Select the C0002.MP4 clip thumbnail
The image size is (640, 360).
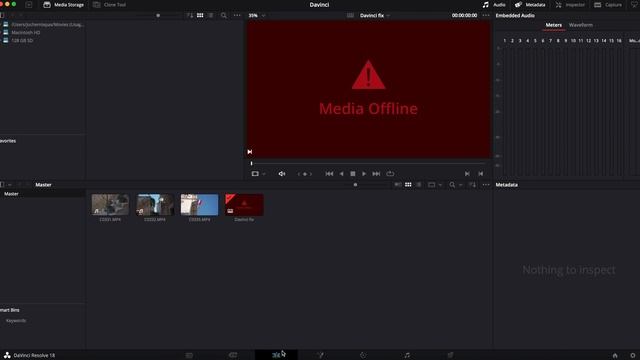[x=155, y=204]
